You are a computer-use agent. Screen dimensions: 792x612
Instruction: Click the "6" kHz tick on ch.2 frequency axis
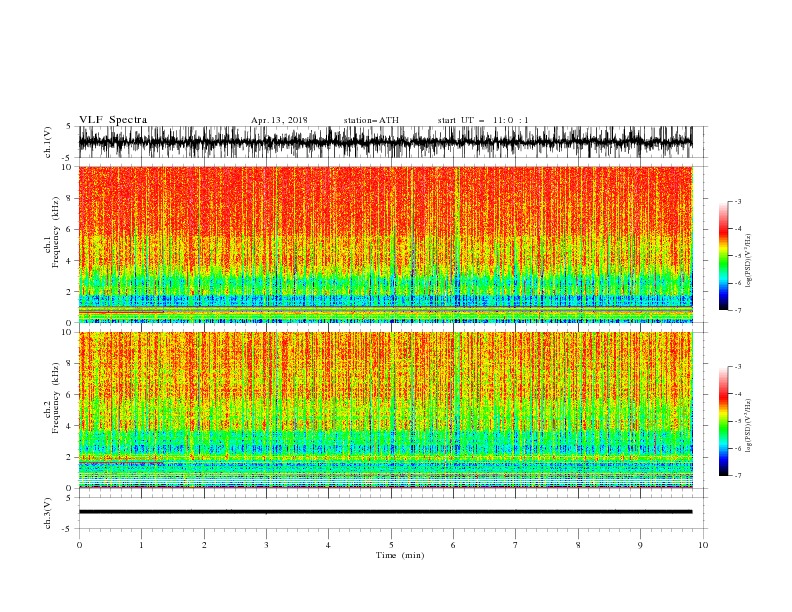pyautogui.click(x=69, y=395)
